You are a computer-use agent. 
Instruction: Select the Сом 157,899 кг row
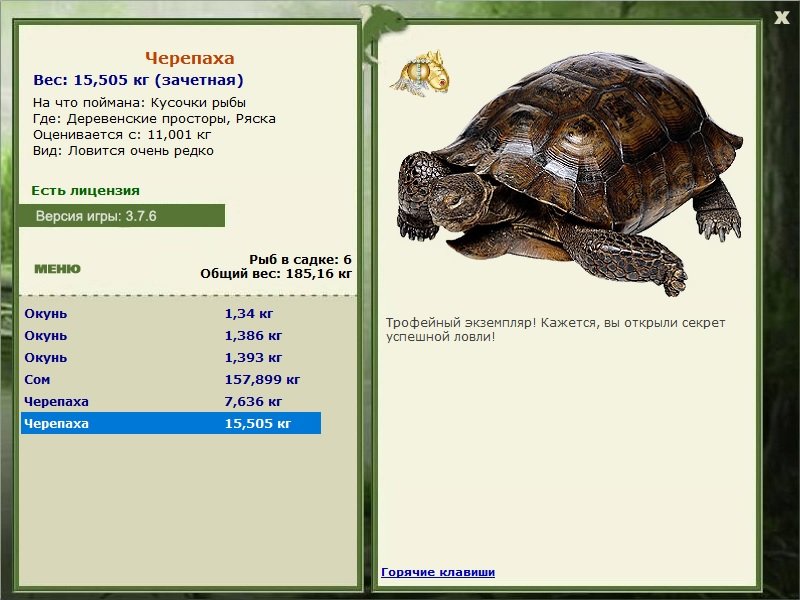coord(171,379)
